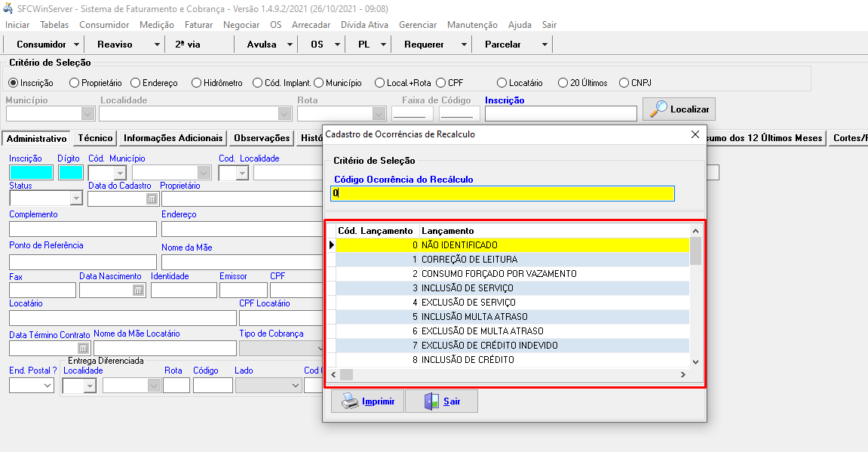Click the printer icon on Imprimir

tap(350, 401)
